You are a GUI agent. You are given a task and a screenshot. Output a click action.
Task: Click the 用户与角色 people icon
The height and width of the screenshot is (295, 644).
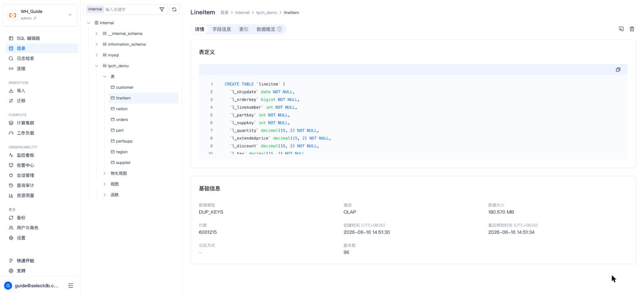(x=11, y=228)
